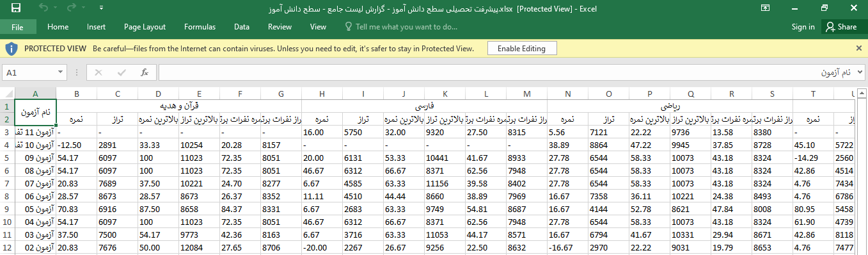Click the Redo arrow icon

[x=72, y=8]
